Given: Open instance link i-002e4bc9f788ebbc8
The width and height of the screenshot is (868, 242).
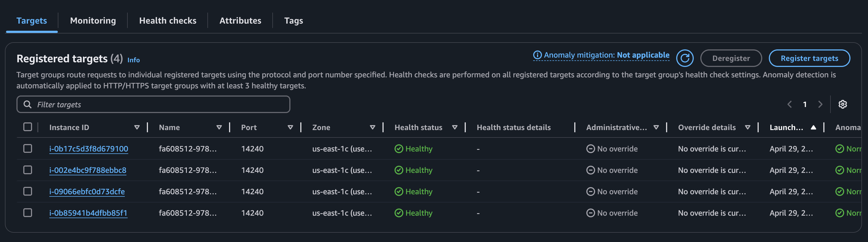Looking at the screenshot, I should pyautogui.click(x=88, y=170).
